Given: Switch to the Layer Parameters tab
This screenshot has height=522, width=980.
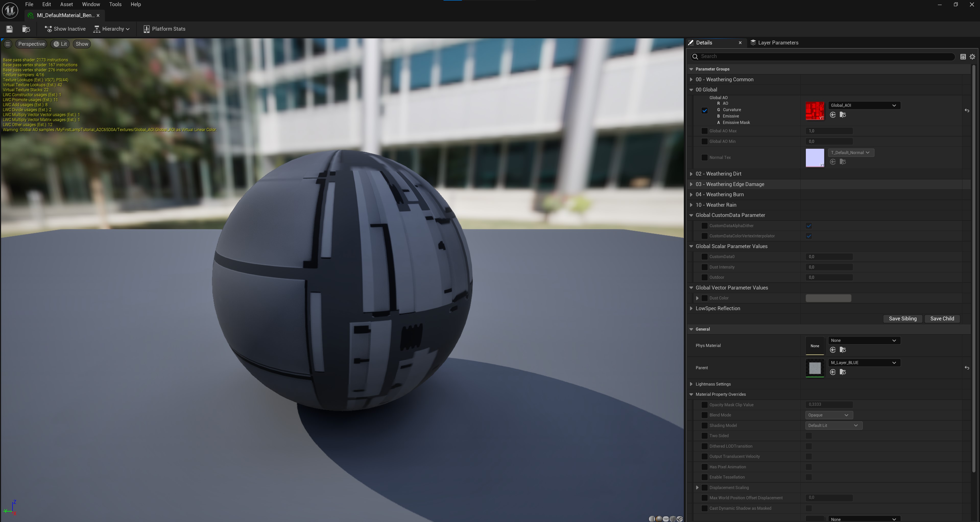Looking at the screenshot, I should (x=774, y=43).
